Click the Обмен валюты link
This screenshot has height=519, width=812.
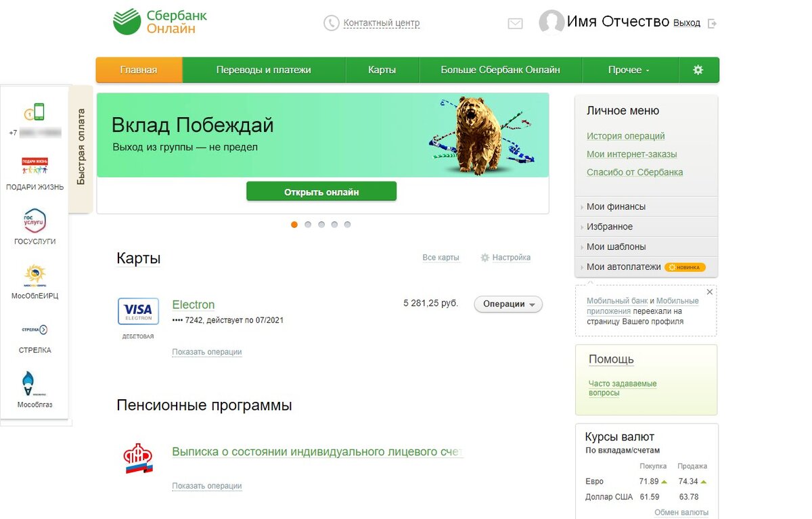[x=681, y=513]
